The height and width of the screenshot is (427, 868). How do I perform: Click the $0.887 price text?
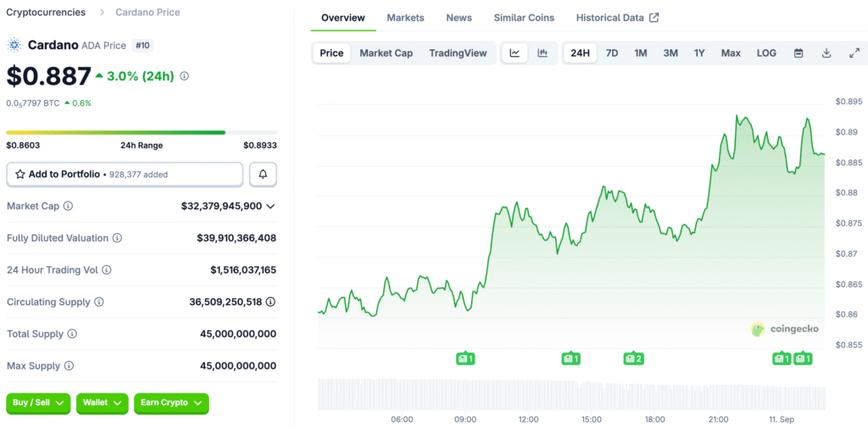48,76
